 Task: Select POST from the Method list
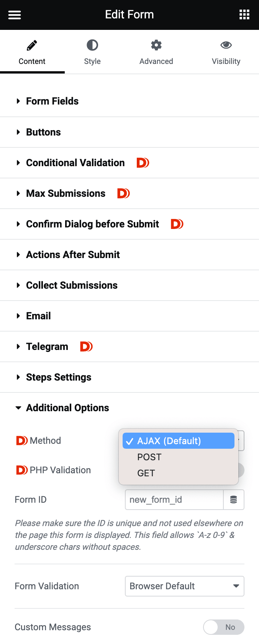[149, 457]
